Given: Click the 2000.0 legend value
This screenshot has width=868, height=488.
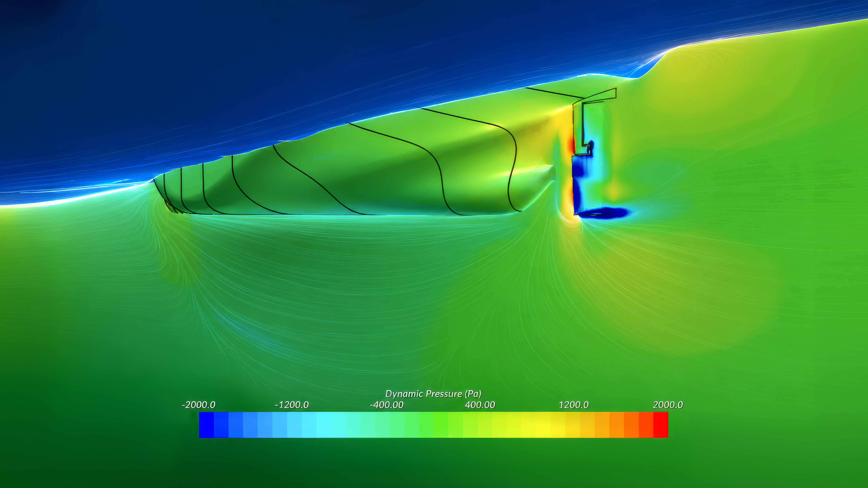Looking at the screenshot, I should (668, 405).
